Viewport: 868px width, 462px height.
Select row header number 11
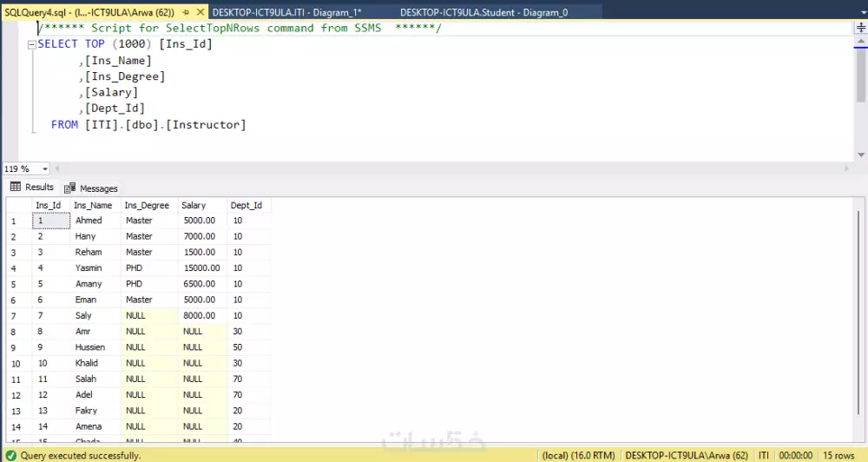(19, 379)
